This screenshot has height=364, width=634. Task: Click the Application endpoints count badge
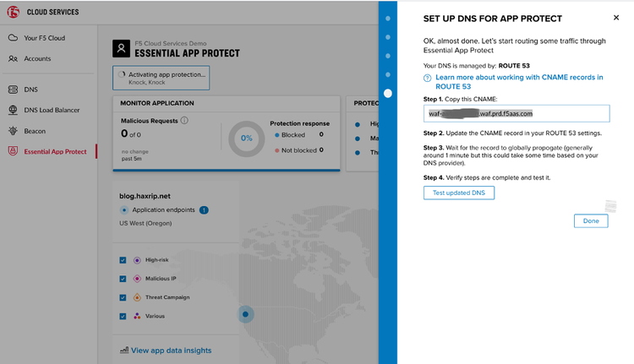click(x=204, y=210)
